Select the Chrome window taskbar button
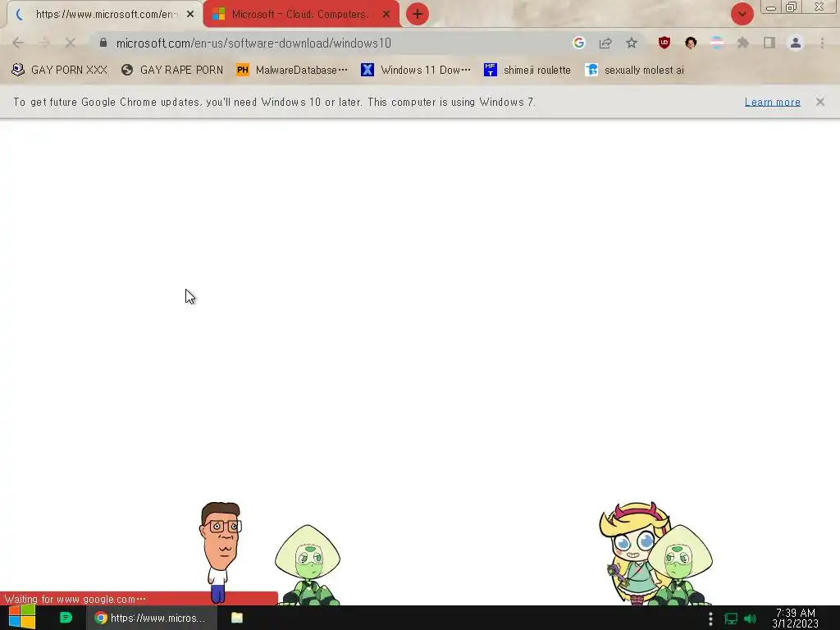 (152, 618)
